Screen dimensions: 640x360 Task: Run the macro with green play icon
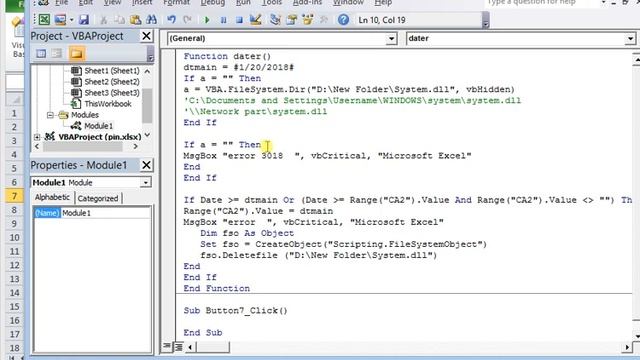coord(207,20)
